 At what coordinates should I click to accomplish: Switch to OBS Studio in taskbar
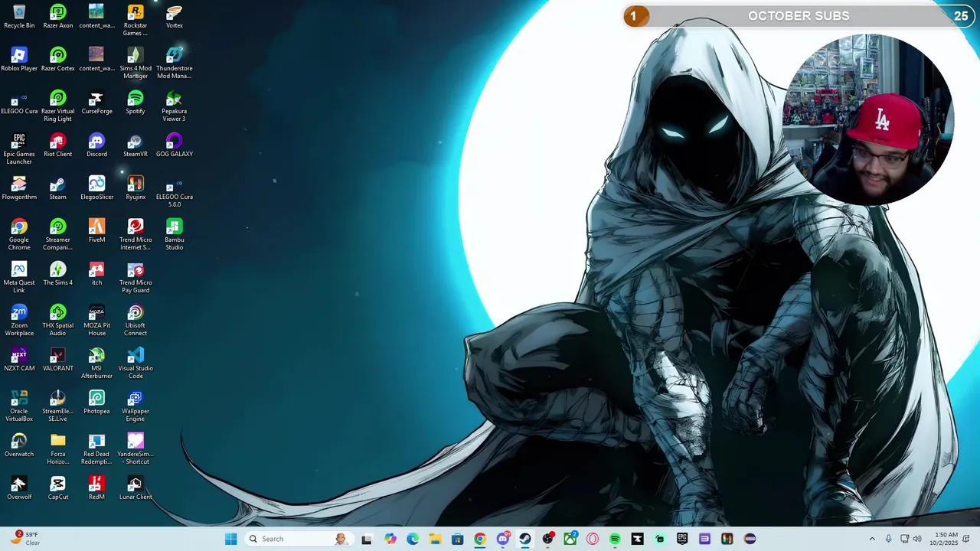click(547, 539)
